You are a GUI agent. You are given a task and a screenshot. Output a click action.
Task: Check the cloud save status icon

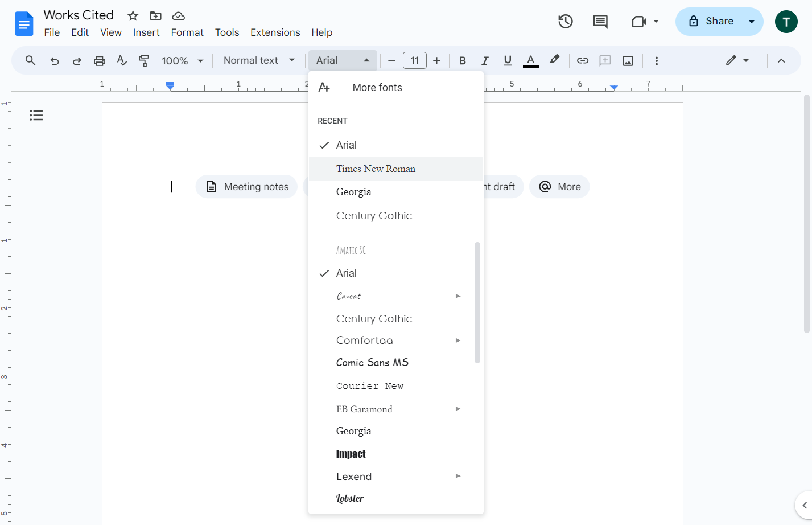(179, 16)
